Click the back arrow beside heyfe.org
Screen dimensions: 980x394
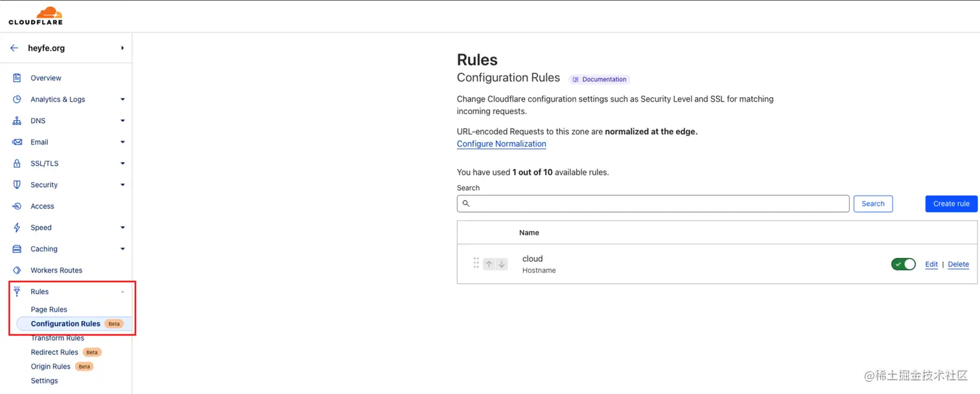(14, 48)
